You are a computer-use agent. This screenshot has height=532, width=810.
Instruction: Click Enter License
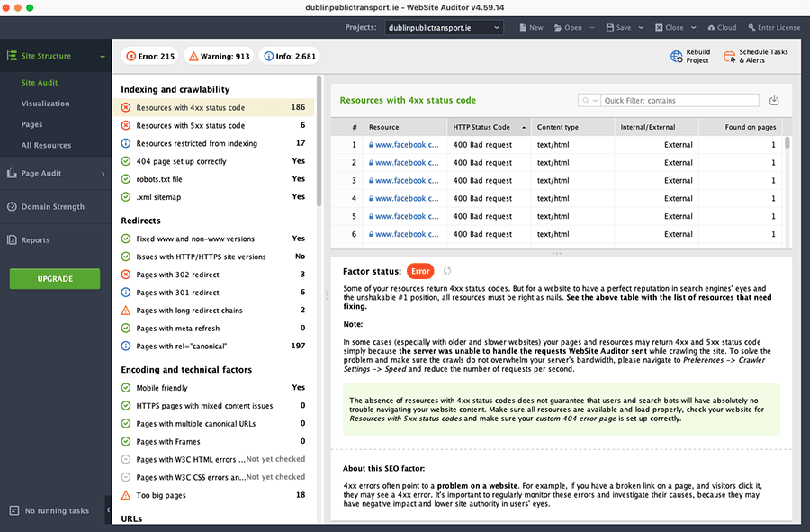774,27
